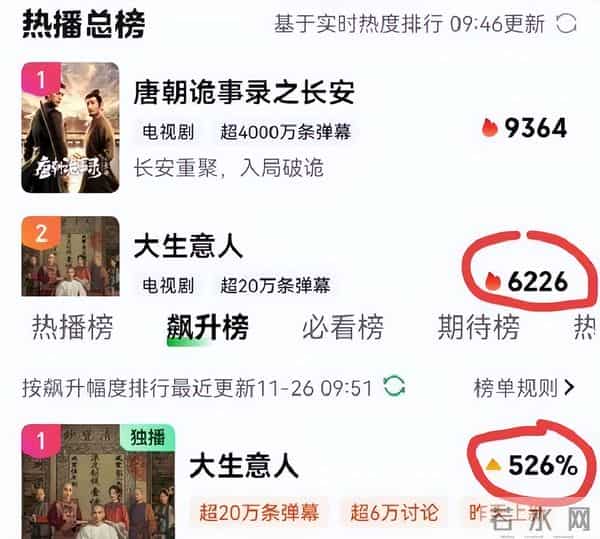Tap the 超6万讨论 tag
Screen dimensions: 600x539
point(395,512)
